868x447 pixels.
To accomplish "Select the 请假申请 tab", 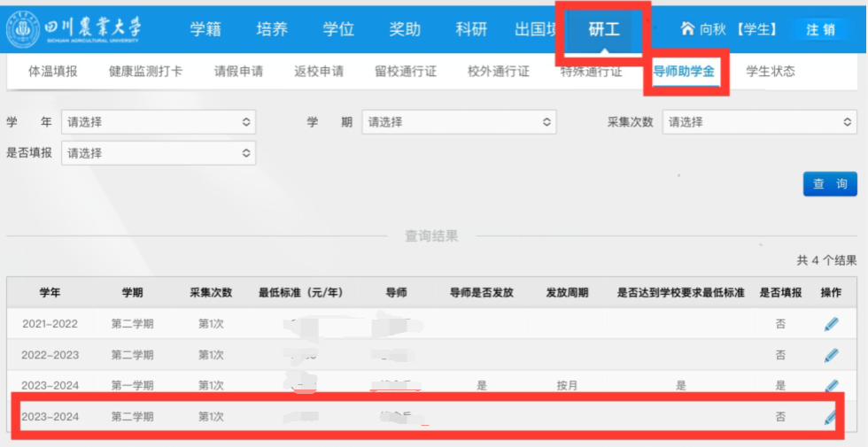I will [x=238, y=72].
